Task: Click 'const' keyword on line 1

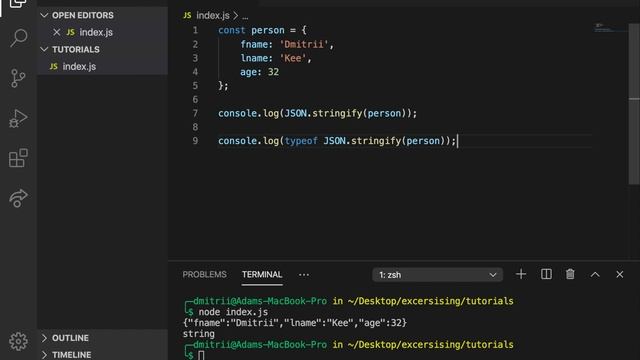Action: click(231, 30)
